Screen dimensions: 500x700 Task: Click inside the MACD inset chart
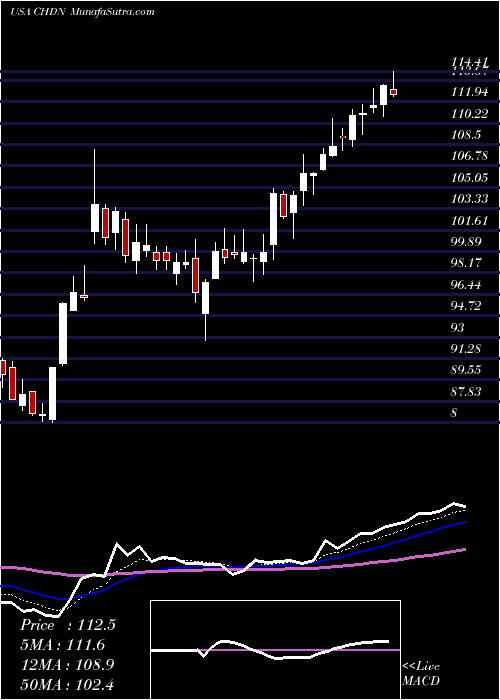[275, 650]
